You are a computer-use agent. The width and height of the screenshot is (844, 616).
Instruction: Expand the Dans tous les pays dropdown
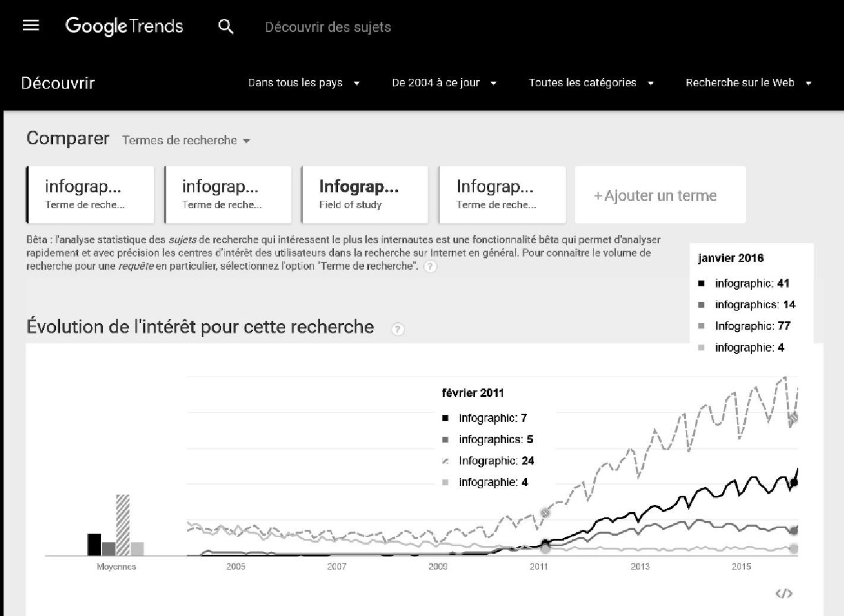point(304,83)
